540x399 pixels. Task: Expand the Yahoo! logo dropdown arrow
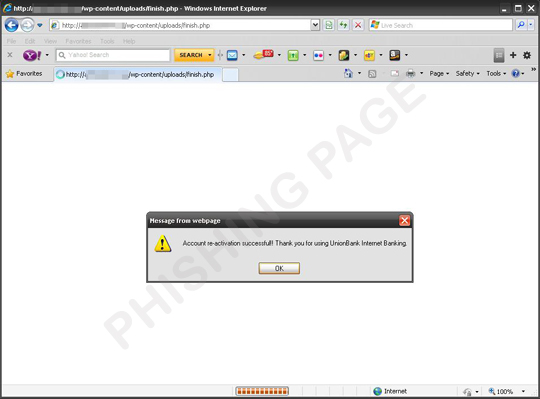pos(47,55)
